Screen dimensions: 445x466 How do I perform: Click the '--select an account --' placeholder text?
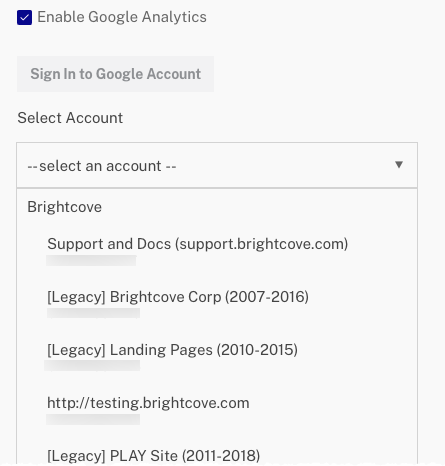pos(102,166)
